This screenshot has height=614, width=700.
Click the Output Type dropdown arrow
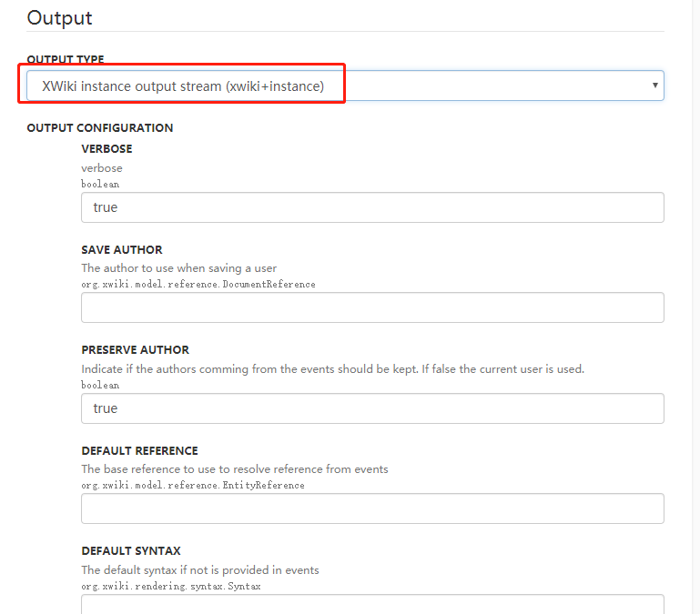[x=654, y=86]
